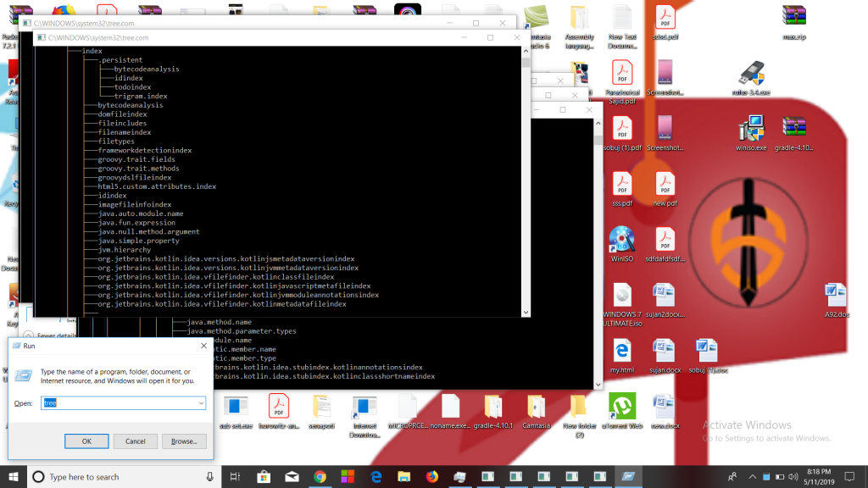Viewport: 868px width, 488px height.
Task: Open Microsoft Store from the taskbar
Action: pos(264,477)
